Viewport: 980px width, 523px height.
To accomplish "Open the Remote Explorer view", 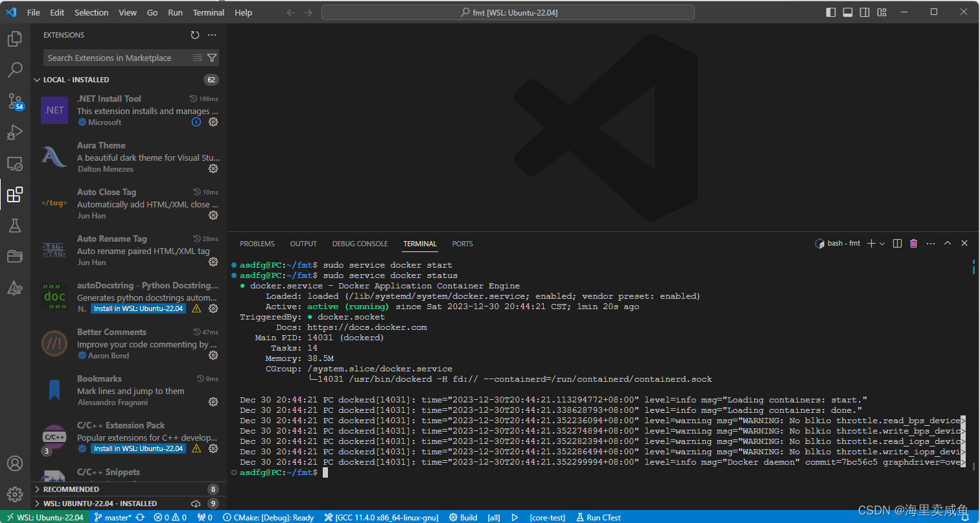I will coord(15,163).
